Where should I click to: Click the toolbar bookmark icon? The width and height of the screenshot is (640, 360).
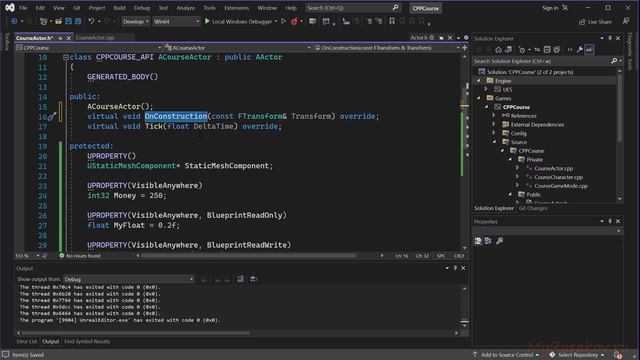392,21
